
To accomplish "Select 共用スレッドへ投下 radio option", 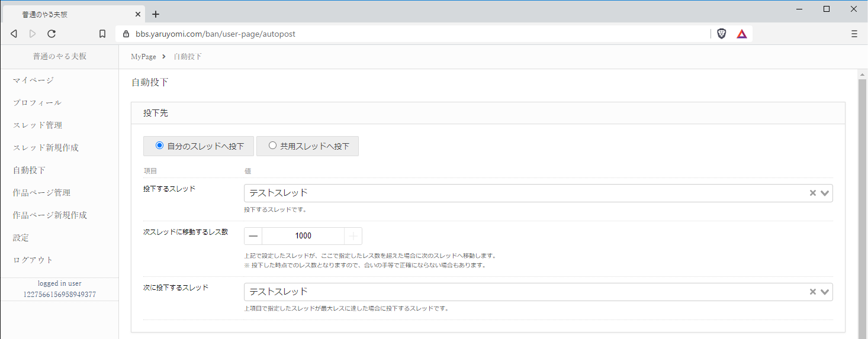I will click(x=272, y=146).
